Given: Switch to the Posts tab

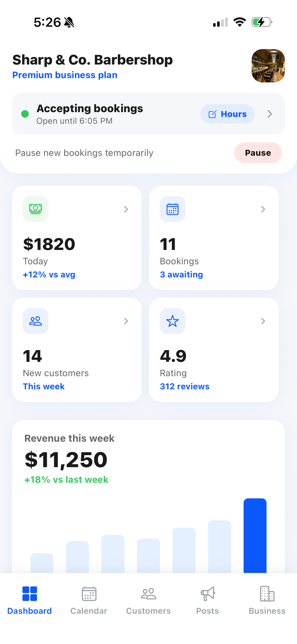Looking at the screenshot, I should click(x=208, y=601).
